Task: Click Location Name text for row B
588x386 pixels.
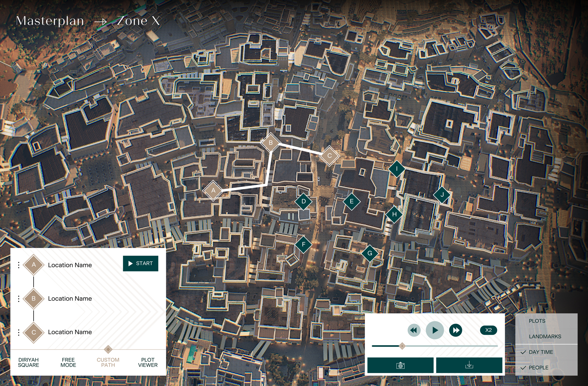Action: point(70,299)
